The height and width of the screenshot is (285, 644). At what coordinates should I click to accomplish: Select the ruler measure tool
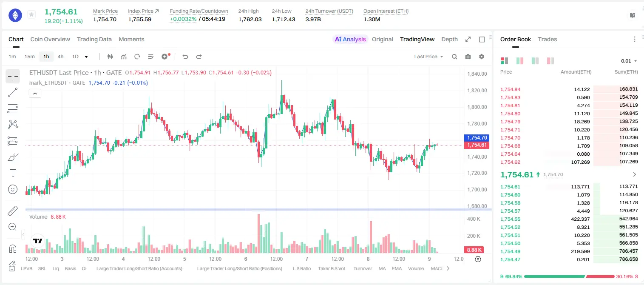click(13, 211)
